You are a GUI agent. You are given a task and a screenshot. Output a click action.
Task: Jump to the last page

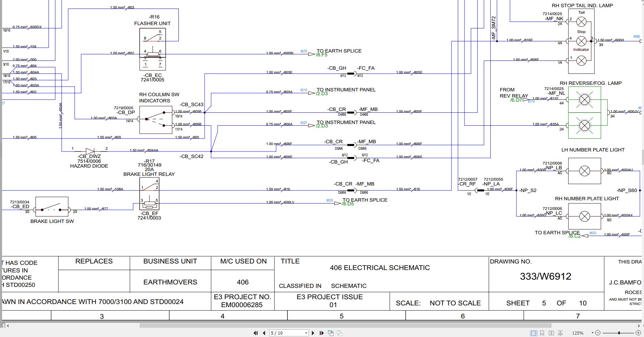pos(321,333)
